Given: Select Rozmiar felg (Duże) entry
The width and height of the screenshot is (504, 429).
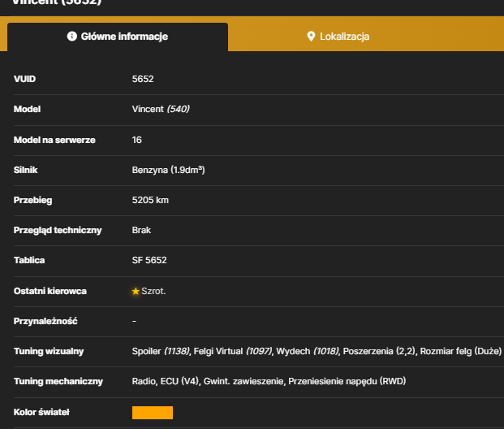Looking at the screenshot, I should pos(461,351).
